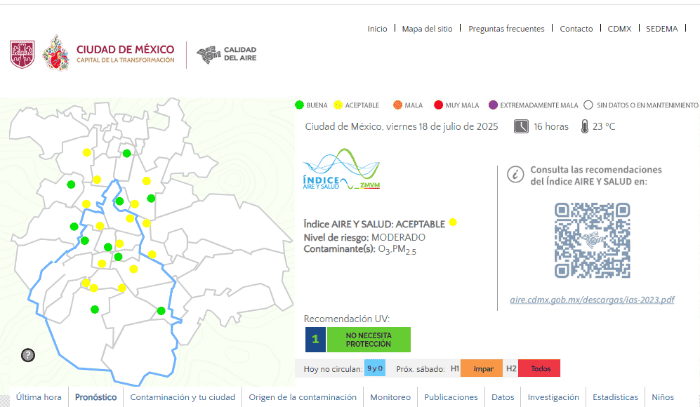
Task: Open the Monitoreo menu item
Action: pyautogui.click(x=390, y=397)
